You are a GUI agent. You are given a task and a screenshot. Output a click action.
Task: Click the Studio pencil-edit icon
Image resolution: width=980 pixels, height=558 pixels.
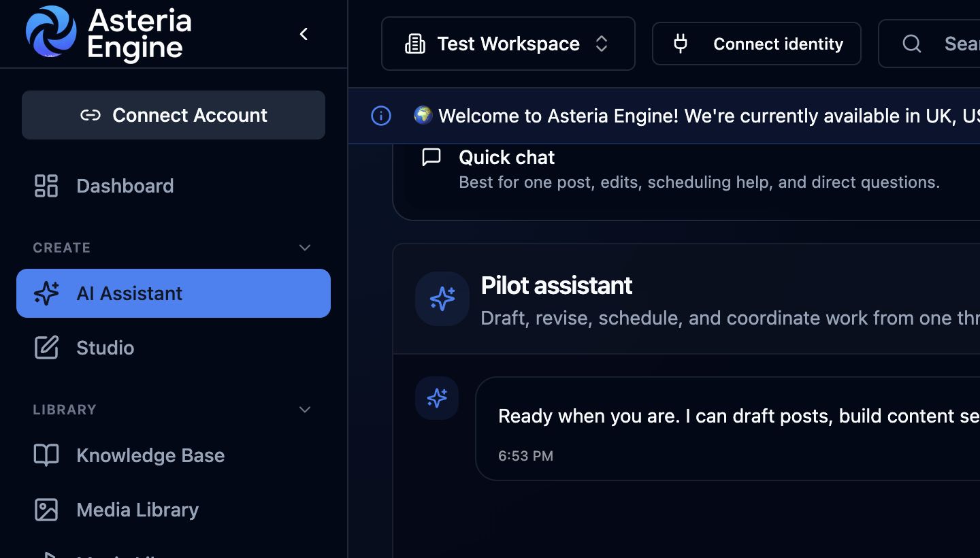[x=46, y=348]
